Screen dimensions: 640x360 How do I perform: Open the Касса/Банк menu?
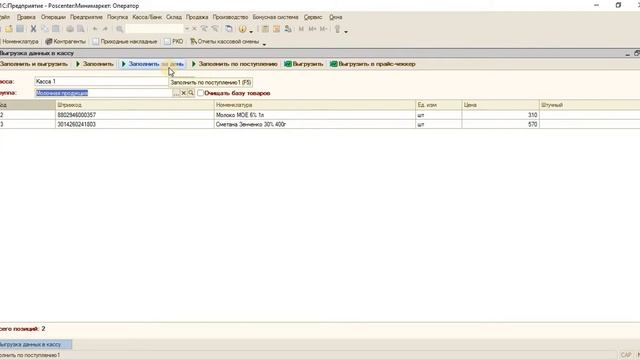tap(147, 17)
